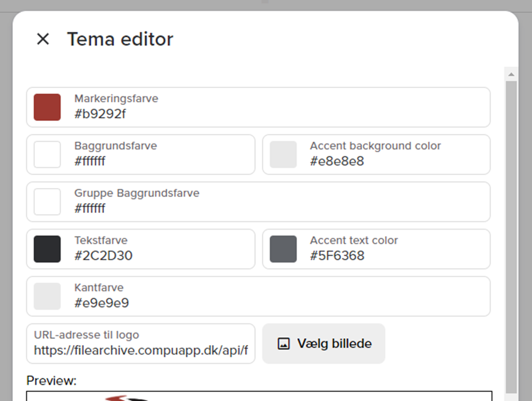Pick the Accent background color swatch

[x=284, y=154]
